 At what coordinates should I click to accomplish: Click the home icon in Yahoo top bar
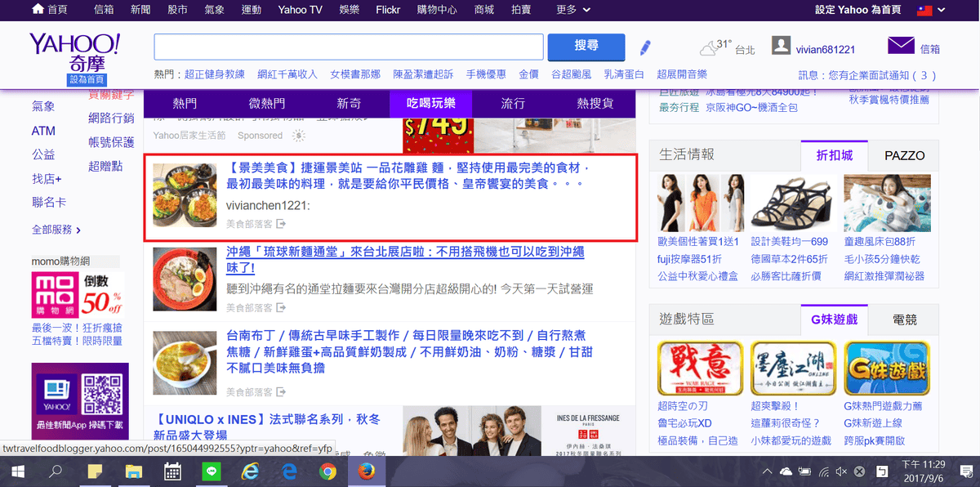pyautogui.click(x=38, y=10)
